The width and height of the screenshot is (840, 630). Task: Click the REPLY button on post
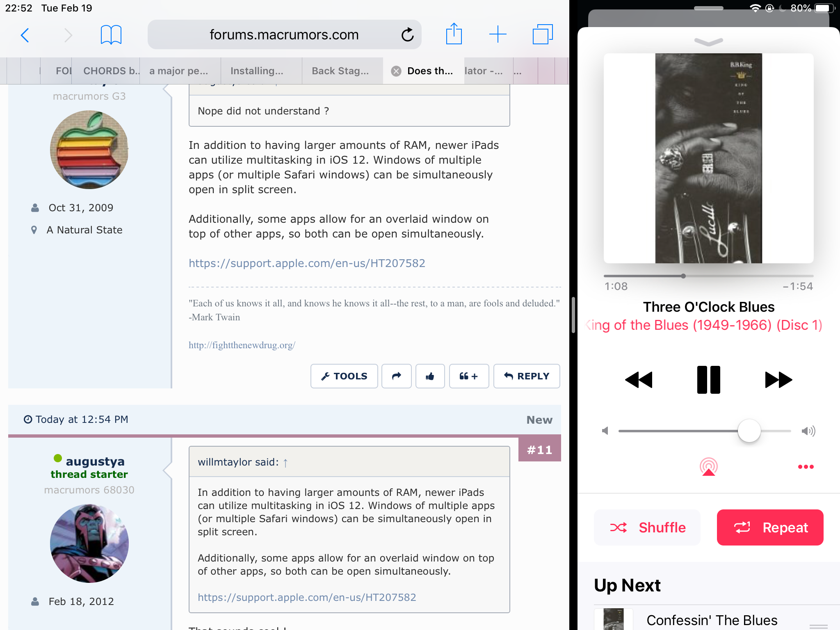[527, 376]
